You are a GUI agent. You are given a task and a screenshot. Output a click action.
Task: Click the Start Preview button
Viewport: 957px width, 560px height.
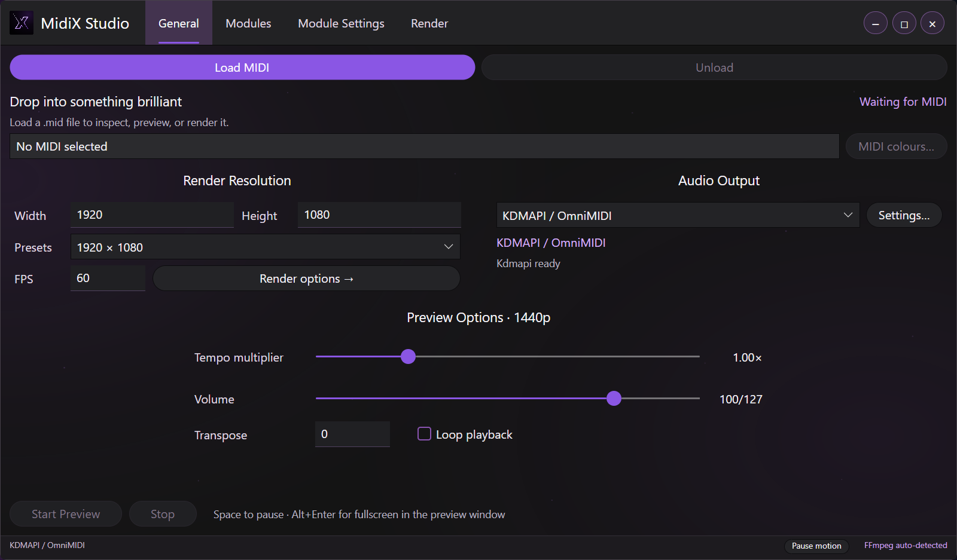coord(66,514)
